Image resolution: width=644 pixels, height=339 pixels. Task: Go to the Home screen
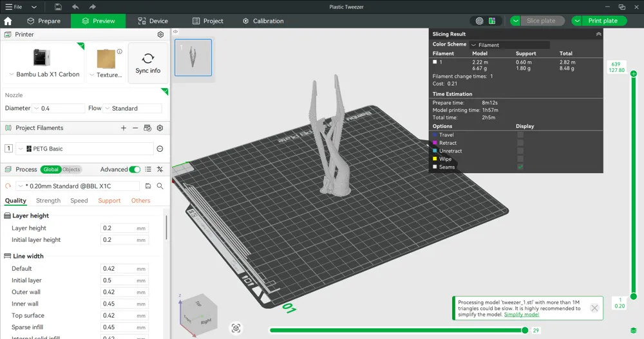pos(8,21)
